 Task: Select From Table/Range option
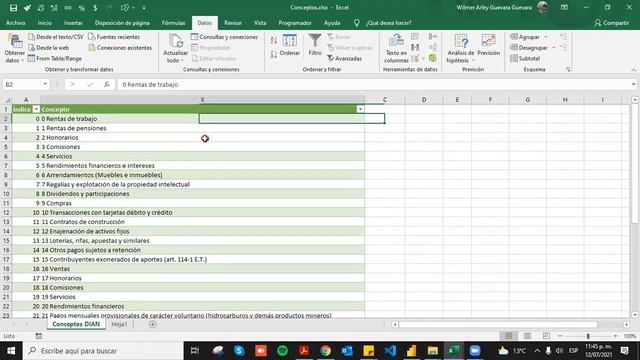click(55, 58)
